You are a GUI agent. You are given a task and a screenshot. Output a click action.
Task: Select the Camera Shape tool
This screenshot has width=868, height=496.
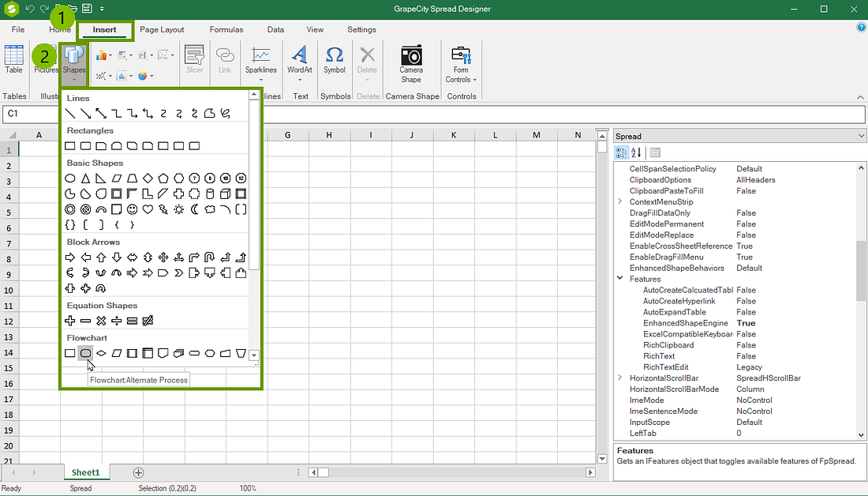click(x=411, y=63)
